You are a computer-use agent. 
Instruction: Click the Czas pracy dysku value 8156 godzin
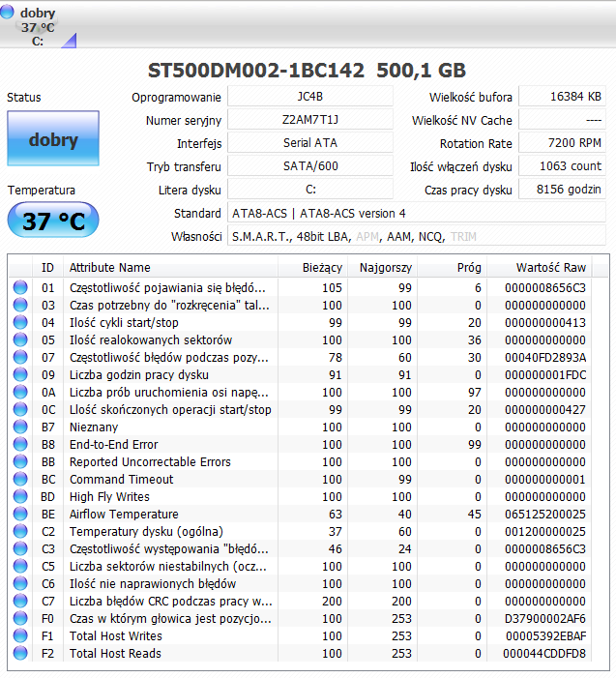[x=562, y=190]
